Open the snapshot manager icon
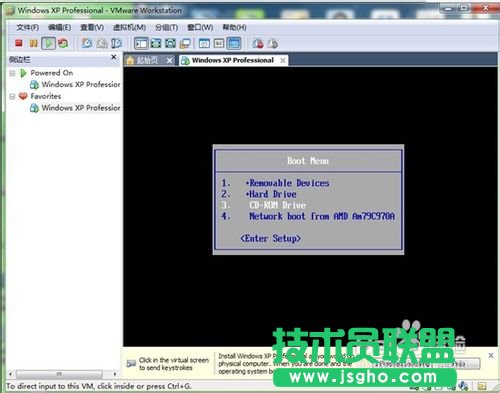Viewport: 500px width, 393px height. (x=116, y=43)
